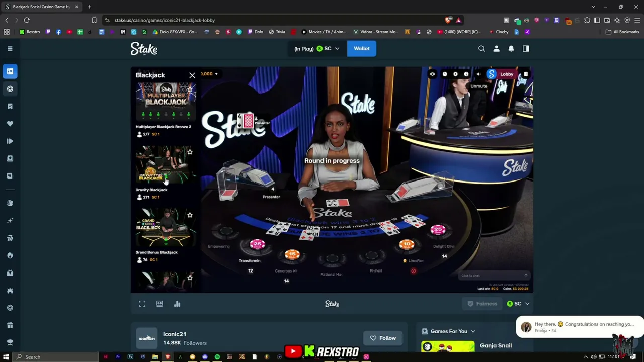
Task: Open the Windows Start button
Action: coord(6,357)
